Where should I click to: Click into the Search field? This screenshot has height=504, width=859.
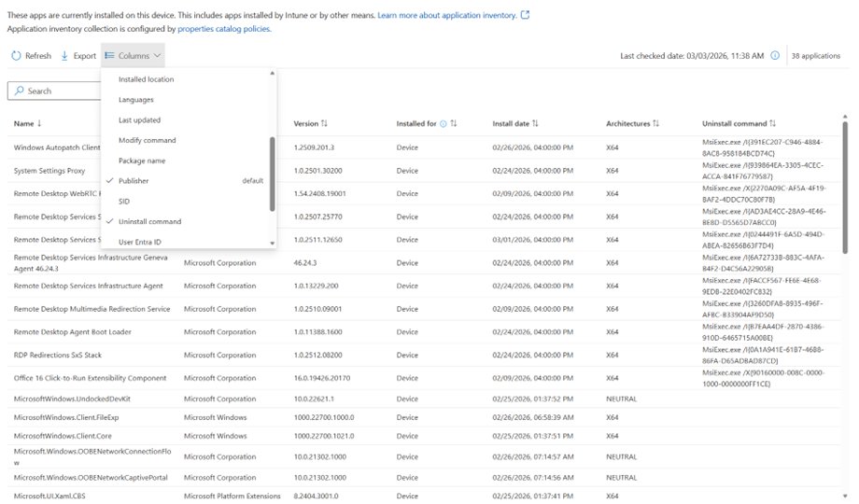click(55, 91)
